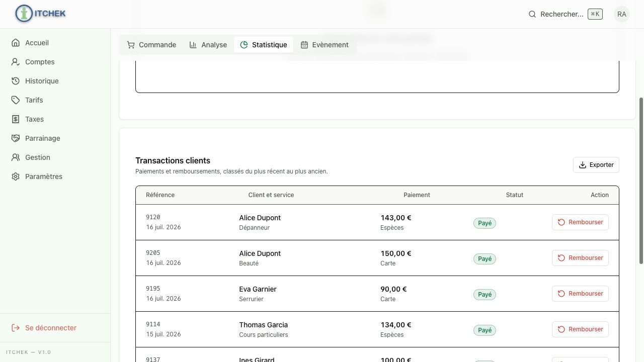644x362 pixels.
Task: Open Comptes in sidebar
Action: coord(55,62)
